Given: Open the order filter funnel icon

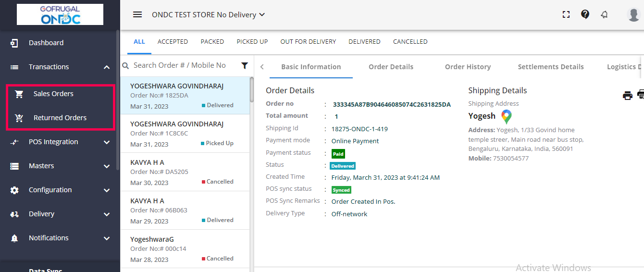Looking at the screenshot, I should pos(245,65).
